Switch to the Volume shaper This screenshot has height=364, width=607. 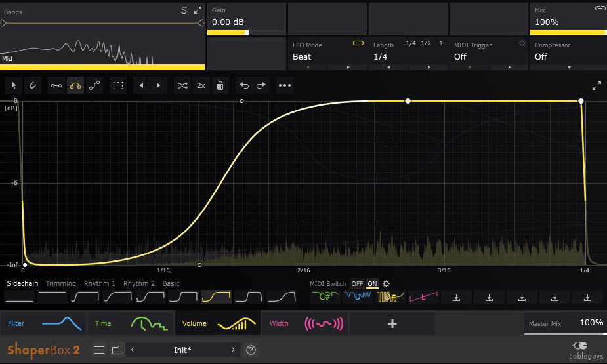[218, 323]
